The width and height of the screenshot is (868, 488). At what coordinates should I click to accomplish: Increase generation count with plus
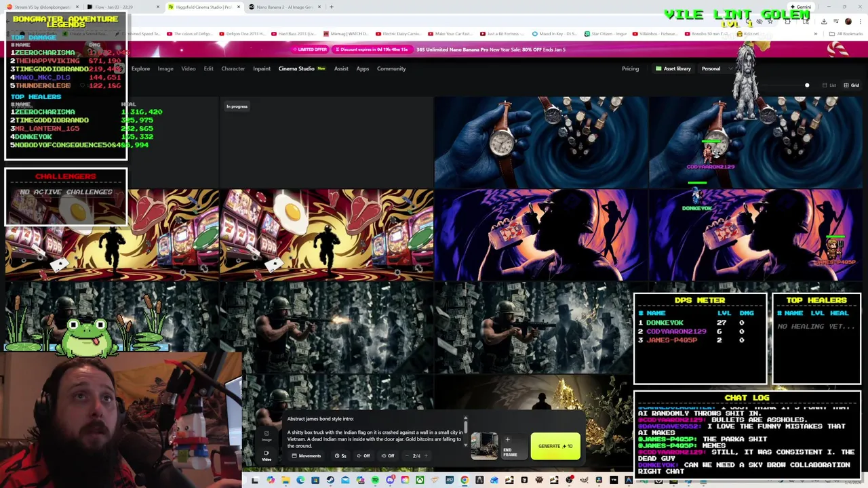(426, 455)
